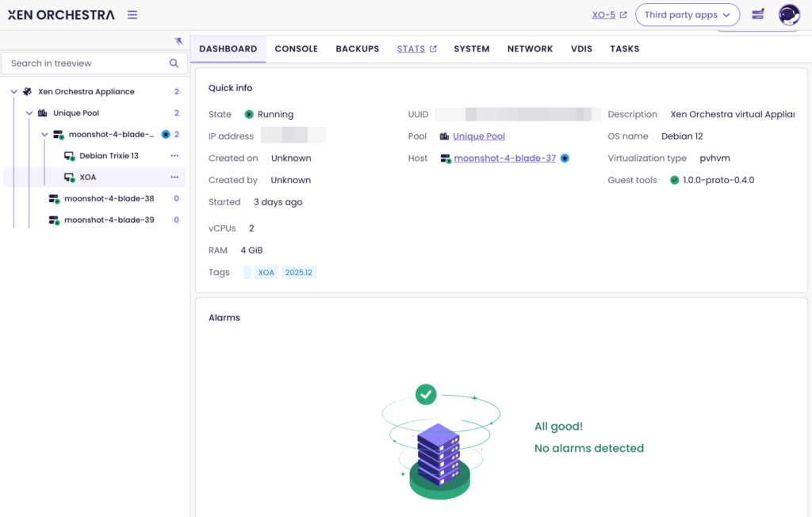This screenshot has width=812, height=517.
Task: Click the XO-5 external link
Action: (x=609, y=15)
